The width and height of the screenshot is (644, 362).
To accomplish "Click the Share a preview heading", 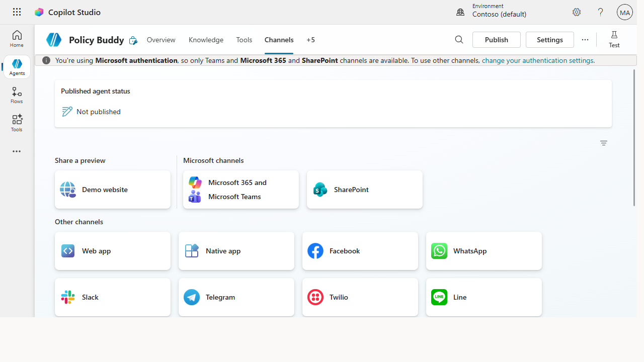I will [80, 160].
